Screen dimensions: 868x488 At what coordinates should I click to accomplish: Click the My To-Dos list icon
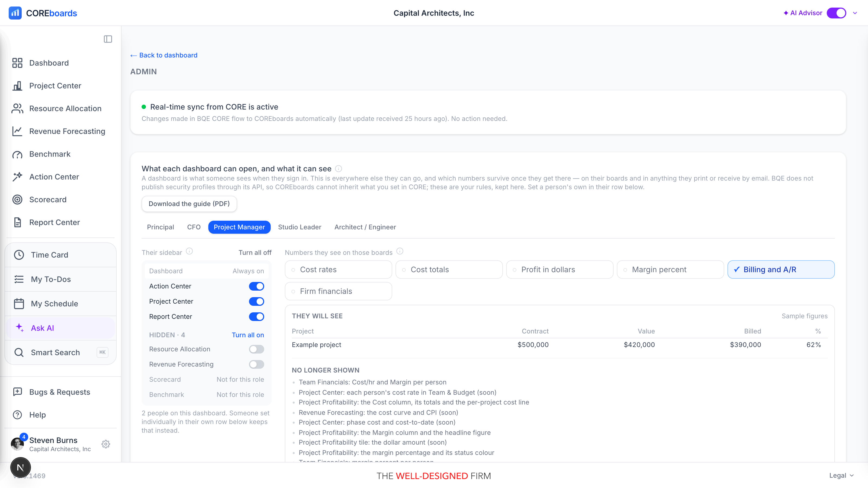19,279
